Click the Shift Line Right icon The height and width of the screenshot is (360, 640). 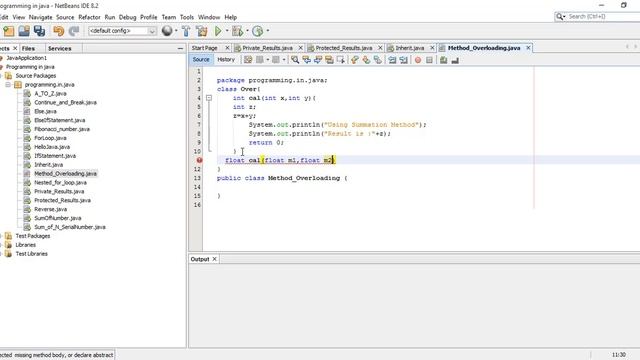(x=403, y=60)
